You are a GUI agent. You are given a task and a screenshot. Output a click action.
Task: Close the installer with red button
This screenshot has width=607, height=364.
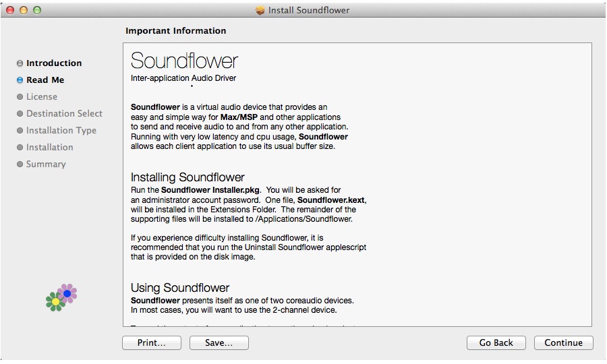[x=10, y=10]
